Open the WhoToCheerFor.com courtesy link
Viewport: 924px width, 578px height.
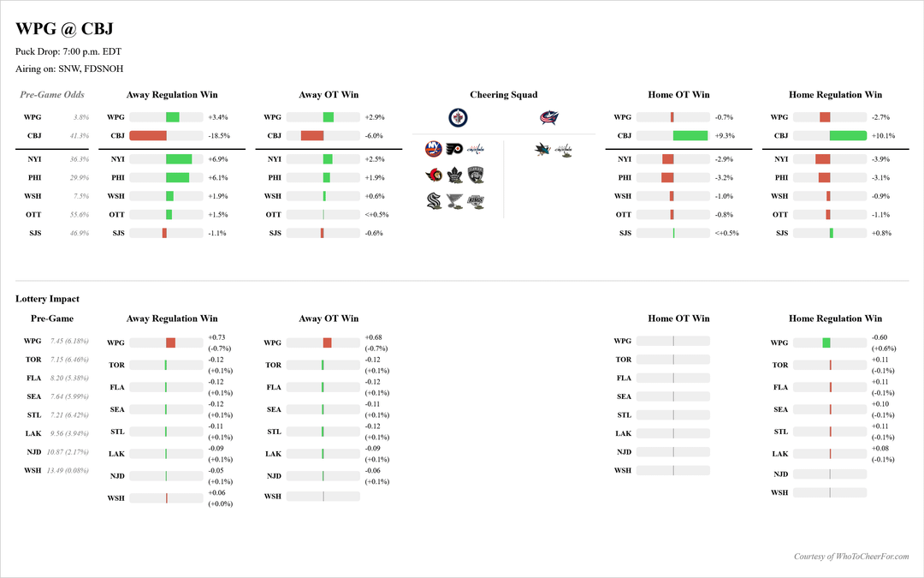tap(850, 557)
